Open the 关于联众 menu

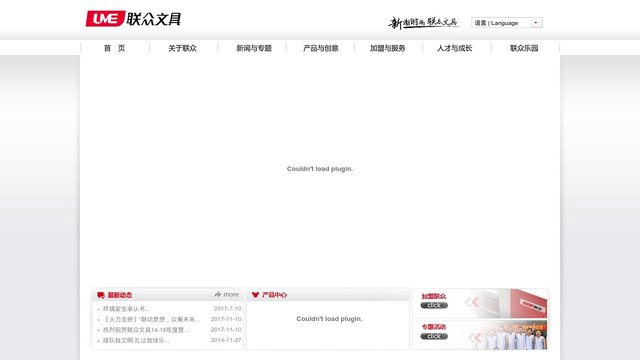182,48
